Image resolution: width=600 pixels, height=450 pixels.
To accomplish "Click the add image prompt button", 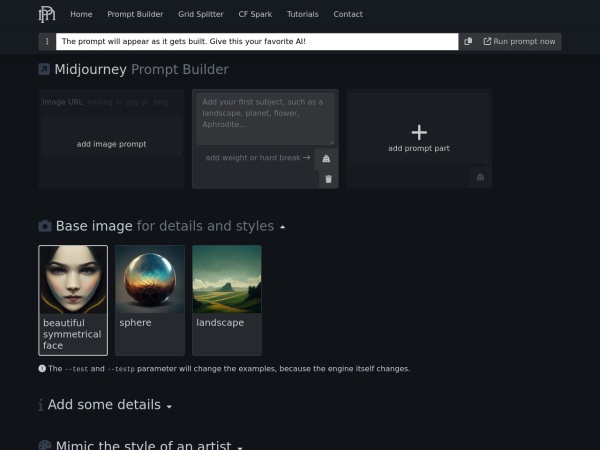I will click(x=111, y=144).
